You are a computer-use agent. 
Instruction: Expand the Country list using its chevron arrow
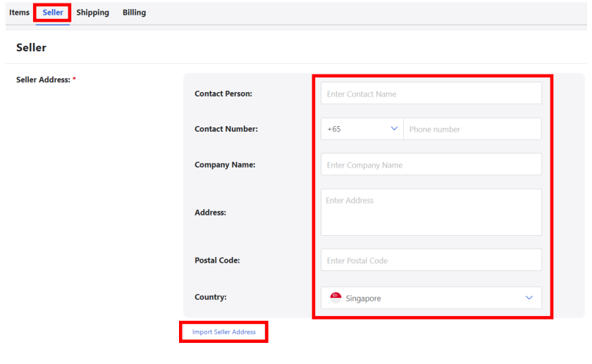tap(529, 298)
